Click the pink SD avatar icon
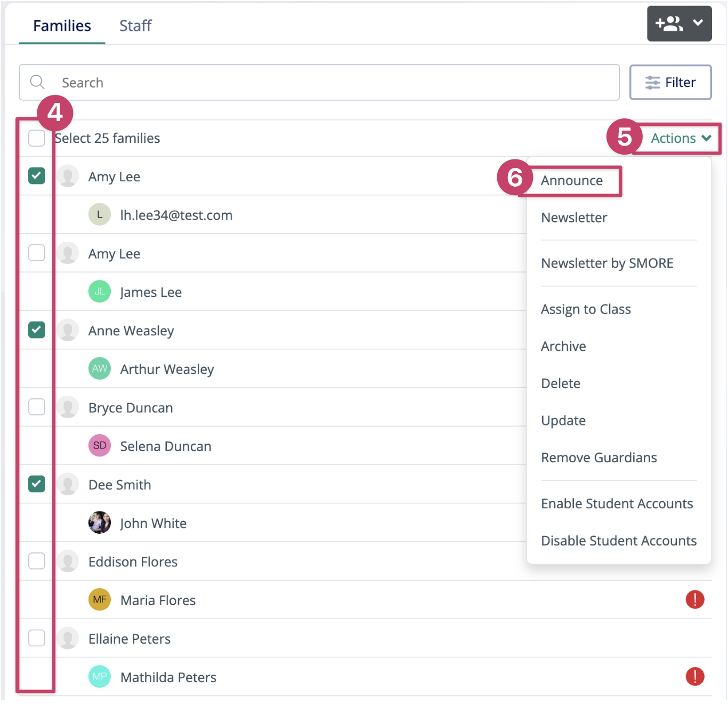 tap(100, 445)
